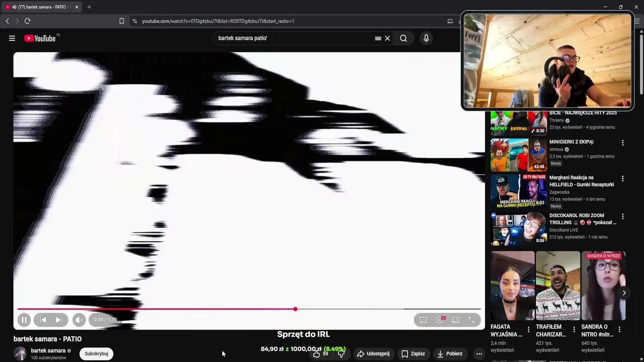Open options for TRAFIŁEM CHARIZAR short
Viewport: 644px width, 362px height.
click(x=574, y=330)
